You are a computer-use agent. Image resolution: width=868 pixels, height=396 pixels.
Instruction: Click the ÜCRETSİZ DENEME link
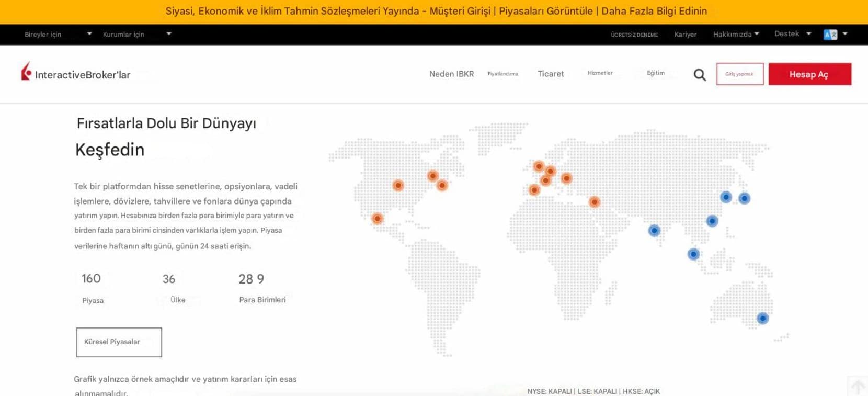point(634,35)
